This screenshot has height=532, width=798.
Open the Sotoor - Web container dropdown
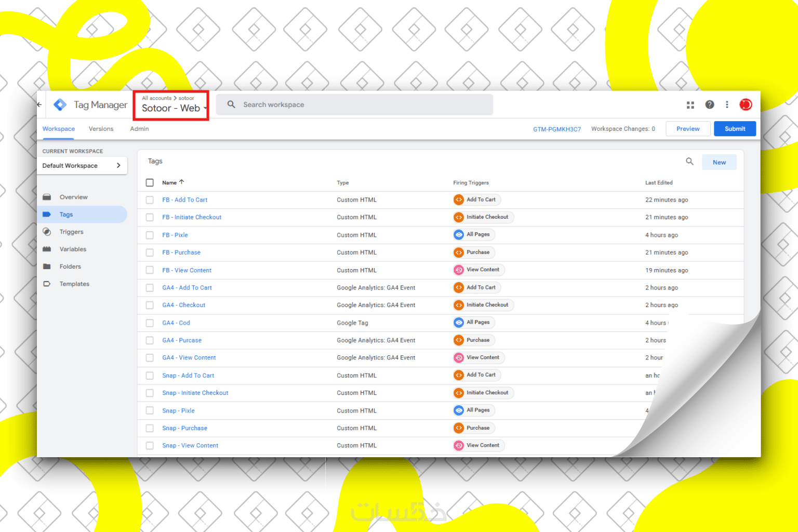coord(174,108)
